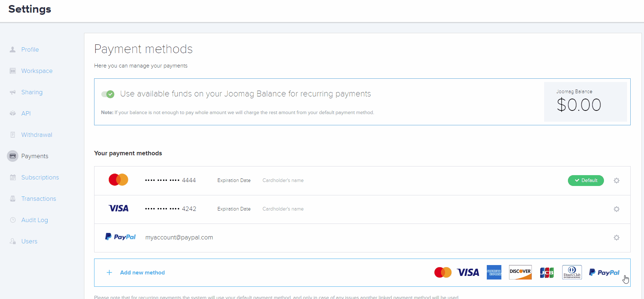The height and width of the screenshot is (299, 644).
Task: Click the Payments card icon in sidebar
Action: [x=13, y=156]
